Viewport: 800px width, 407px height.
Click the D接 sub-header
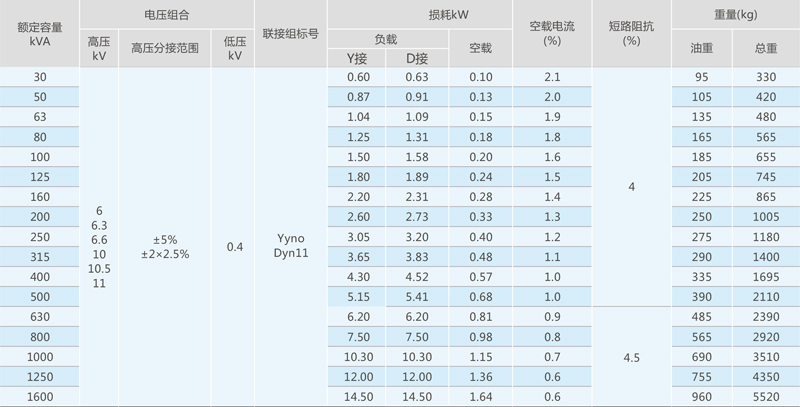tap(417, 59)
